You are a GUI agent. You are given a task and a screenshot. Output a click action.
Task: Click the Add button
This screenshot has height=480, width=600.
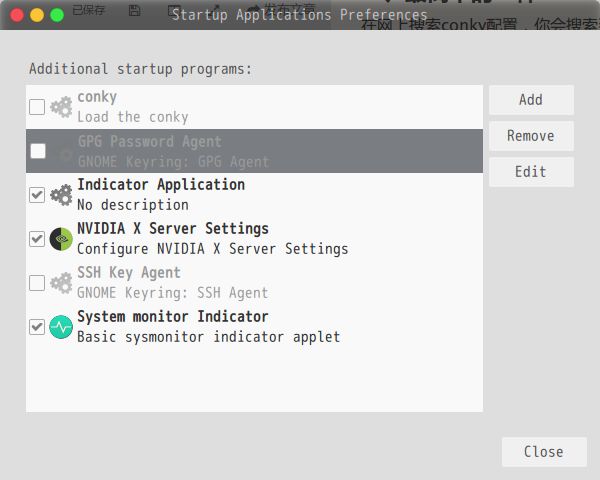[x=531, y=100]
